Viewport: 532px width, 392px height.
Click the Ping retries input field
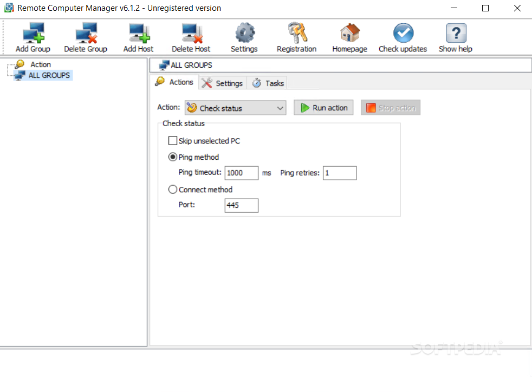(x=340, y=173)
